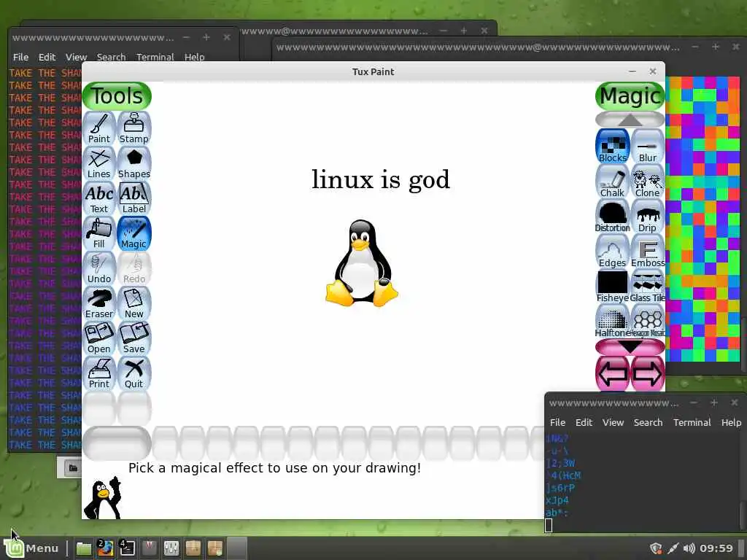Select the Paint brush tool
Screen dimensions: 747x560
pyautogui.click(x=99, y=128)
